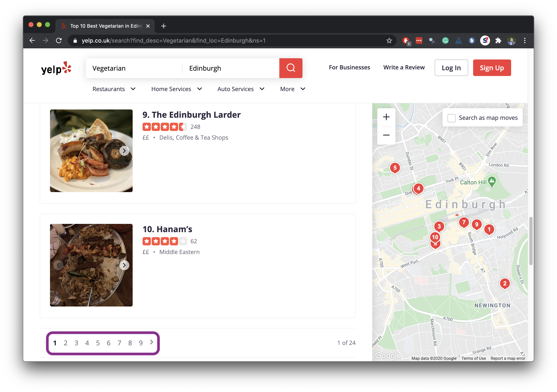Click the Vegetarian search field
Viewport: 557px width, 392px height.
(x=134, y=68)
